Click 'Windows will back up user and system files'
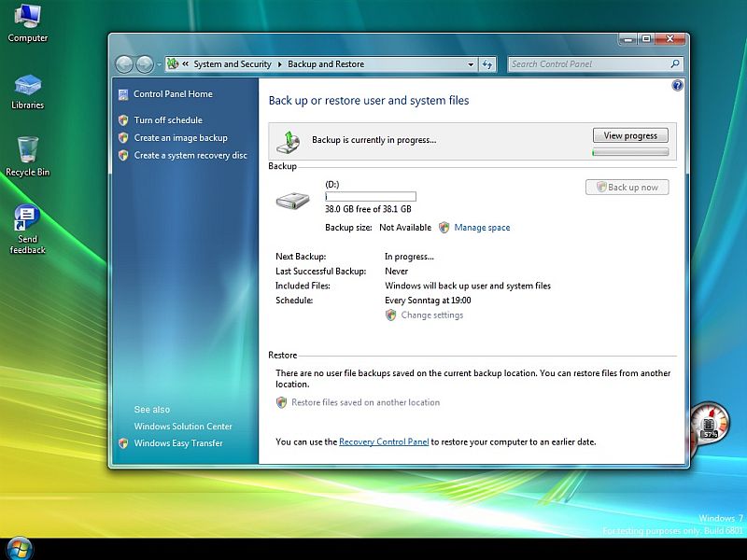Image resolution: width=747 pixels, height=560 pixels. (x=468, y=286)
